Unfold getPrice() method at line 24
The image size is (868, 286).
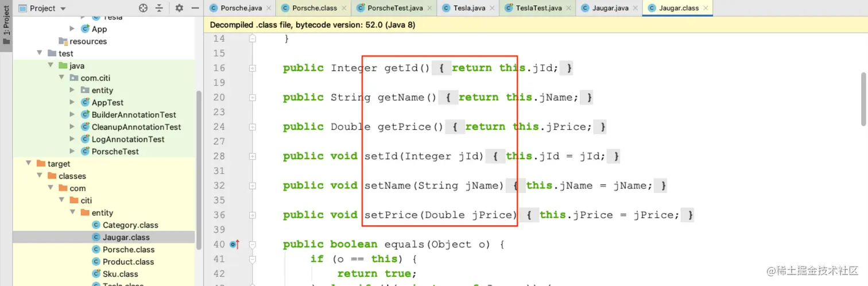(253, 127)
